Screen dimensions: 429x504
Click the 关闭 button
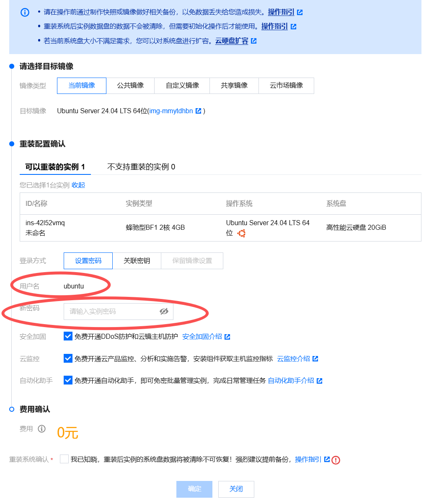pyautogui.click(x=236, y=489)
